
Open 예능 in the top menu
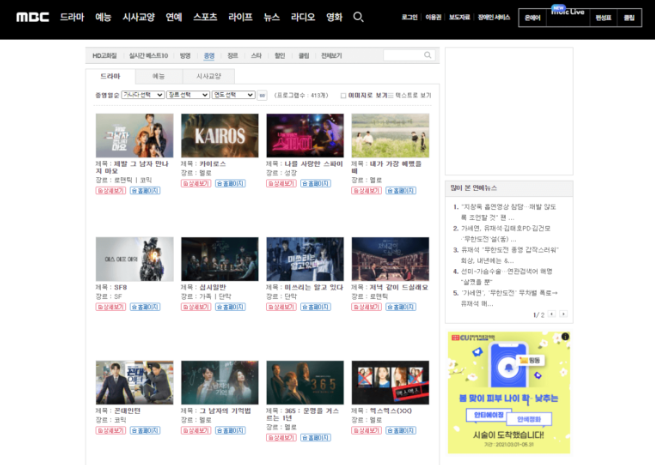coord(103,17)
